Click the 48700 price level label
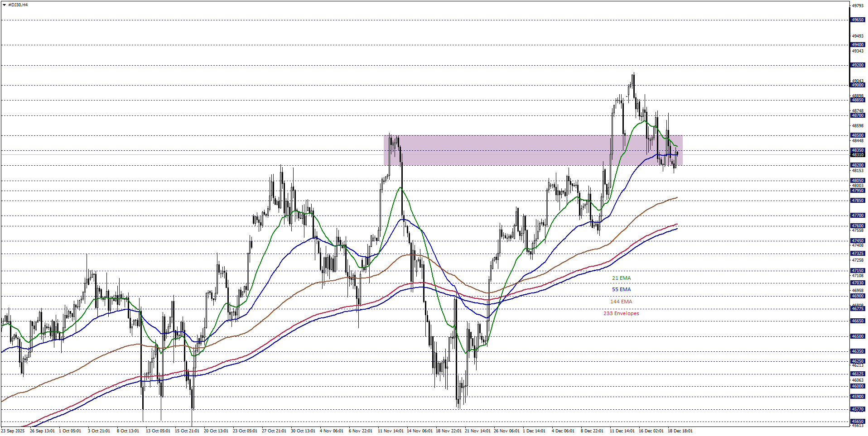The width and height of the screenshot is (868, 436). [858, 115]
